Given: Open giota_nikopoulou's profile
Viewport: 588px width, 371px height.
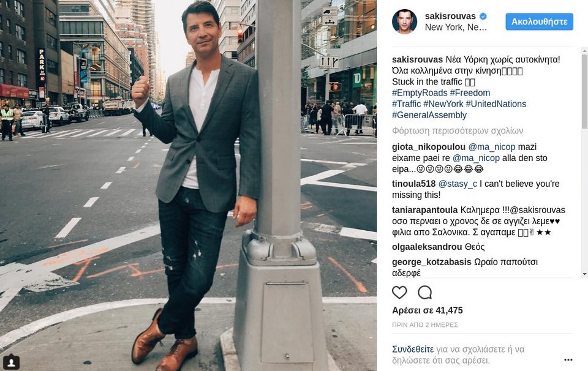Looking at the screenshot, I should coord(429,147).
